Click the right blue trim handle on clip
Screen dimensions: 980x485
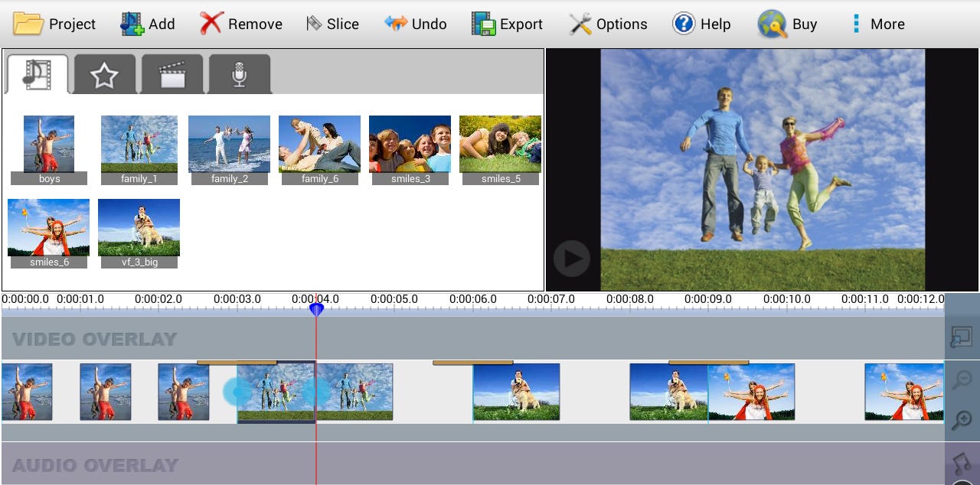[x=315, y=392]
